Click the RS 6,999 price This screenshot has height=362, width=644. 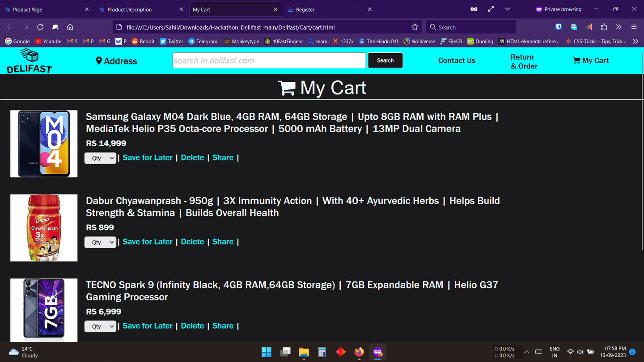click(x=103, y=311)
